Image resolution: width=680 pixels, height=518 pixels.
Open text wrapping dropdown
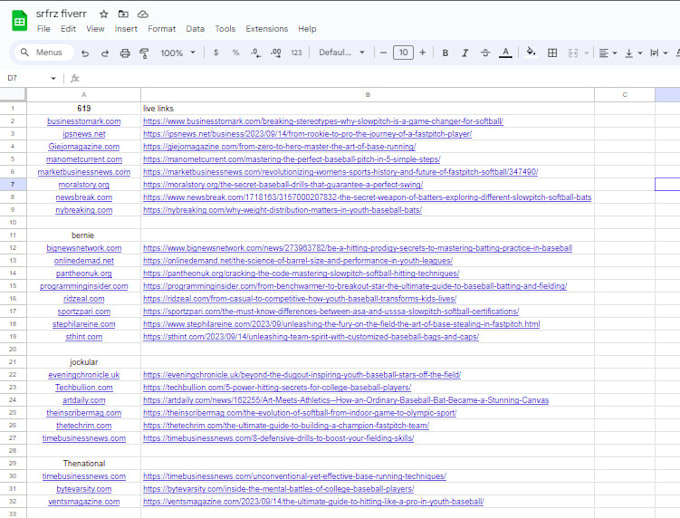tap(658, 53)
